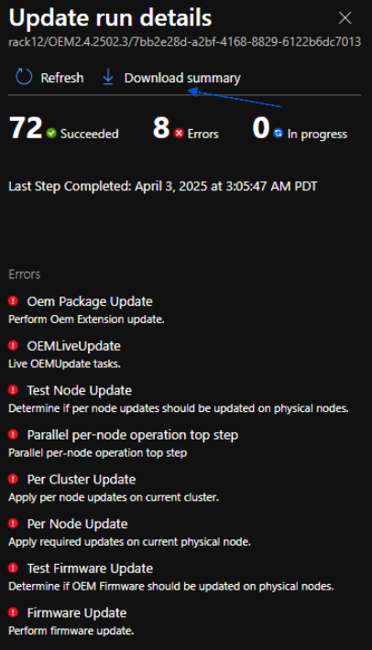Click the error icon beside OEMLiveUpdate
This screenshot has height=650, width=372.
click(13, 345)
